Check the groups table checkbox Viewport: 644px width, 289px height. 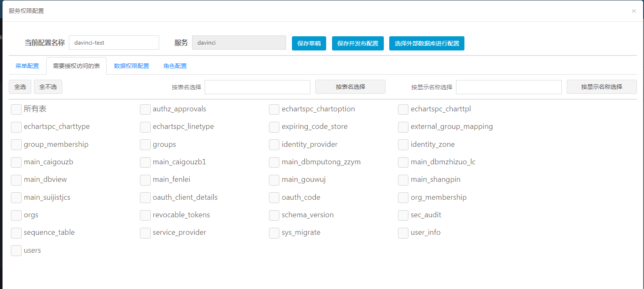(x=145, y=145)
